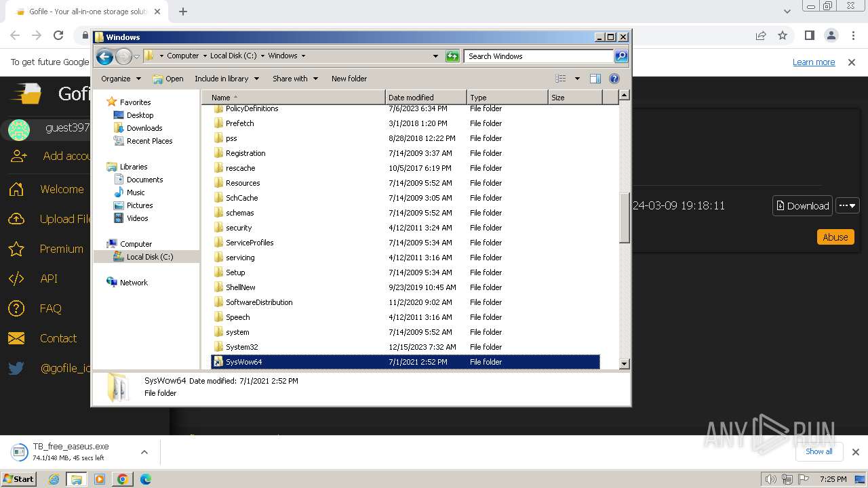Screen dimensions: 868x488
Task: Open Internet Explorer from taskbar
Action: [x=54, y=479]
